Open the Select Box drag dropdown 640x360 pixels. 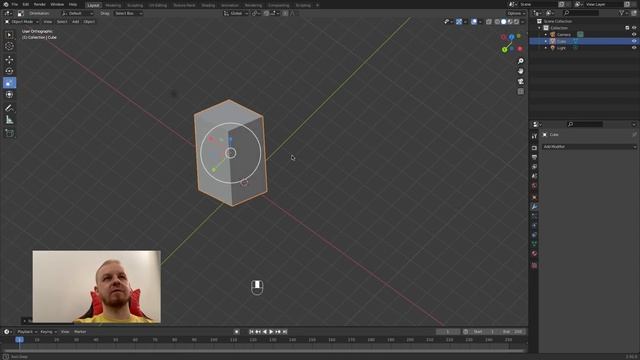click(128, 13)
